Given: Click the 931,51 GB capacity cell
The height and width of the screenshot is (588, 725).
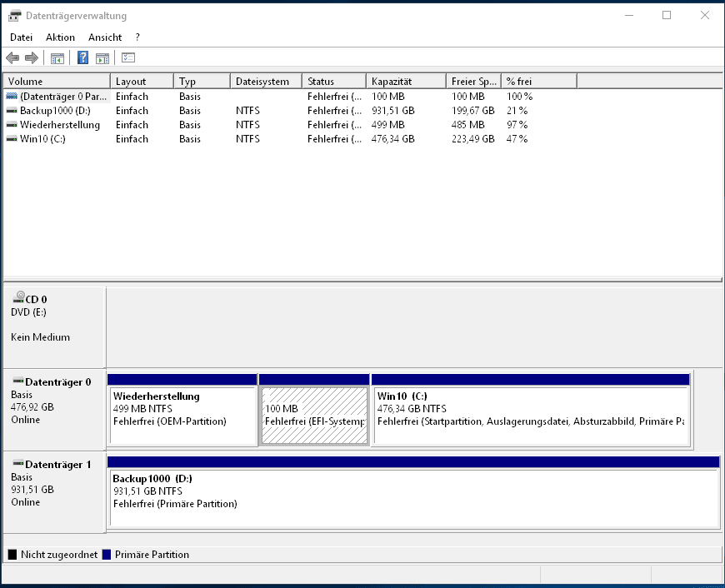Looking at the screenshot, I should (x=393, y=111).
